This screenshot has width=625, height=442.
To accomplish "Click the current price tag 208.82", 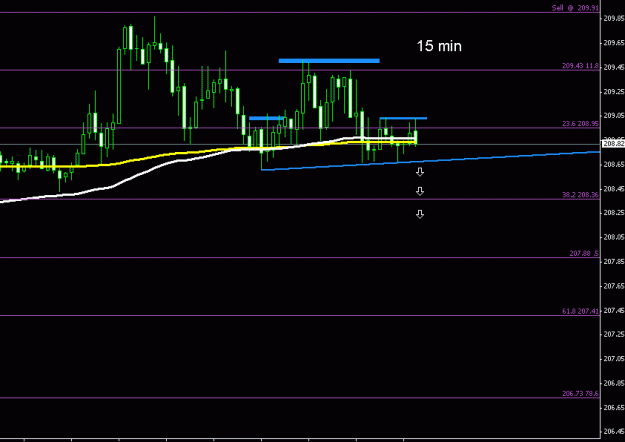I will tap(613, 144).
